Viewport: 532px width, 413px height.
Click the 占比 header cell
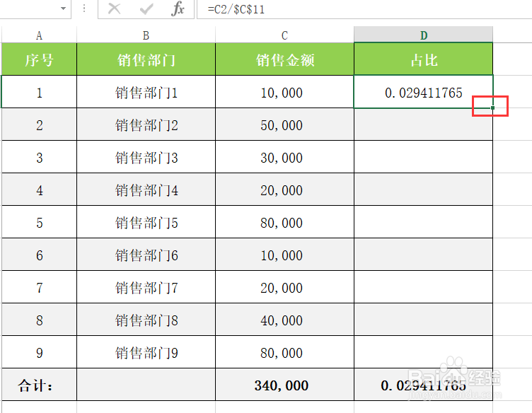click(423, 60)
